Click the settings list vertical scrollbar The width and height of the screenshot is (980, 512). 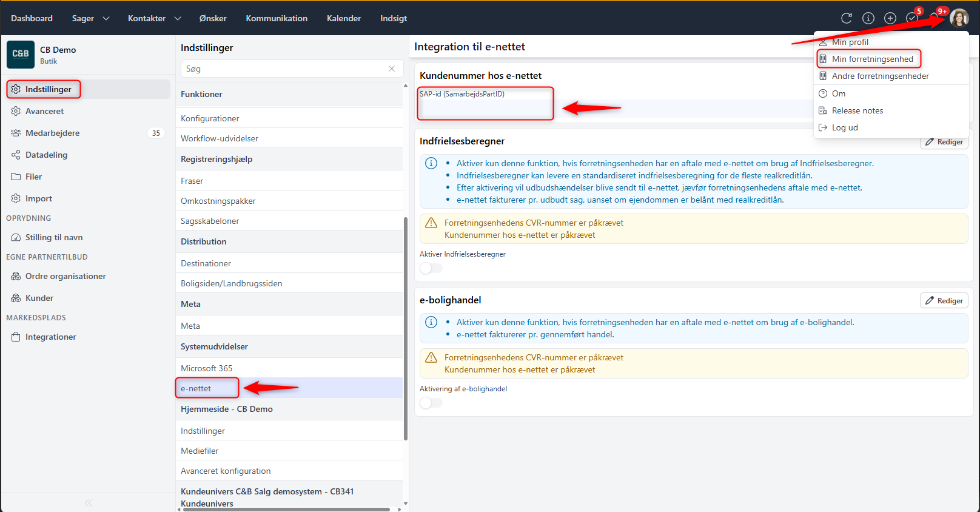click(405, 328)
